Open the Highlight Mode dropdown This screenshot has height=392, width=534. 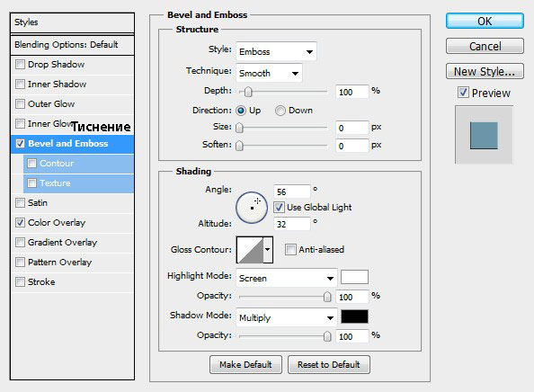coord(287,278)
